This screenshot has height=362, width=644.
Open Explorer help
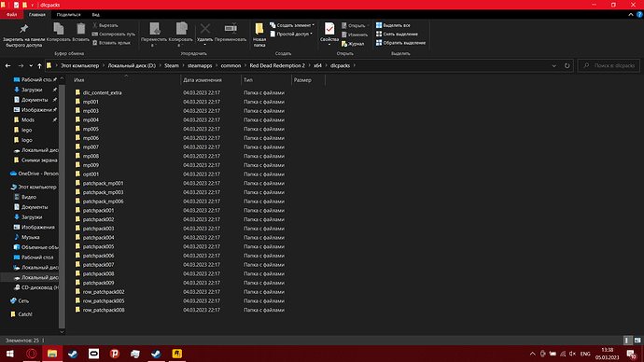[x=639, y=14]
